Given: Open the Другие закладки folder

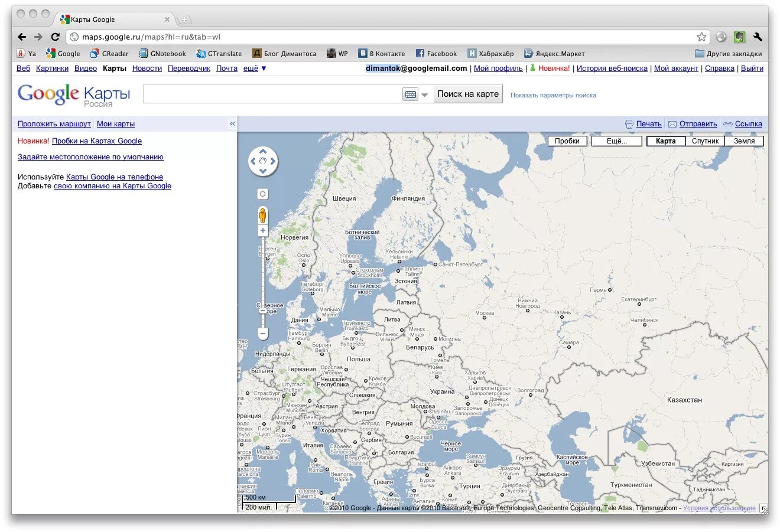Looking at the screenshot, I should (x=729, y=53).
